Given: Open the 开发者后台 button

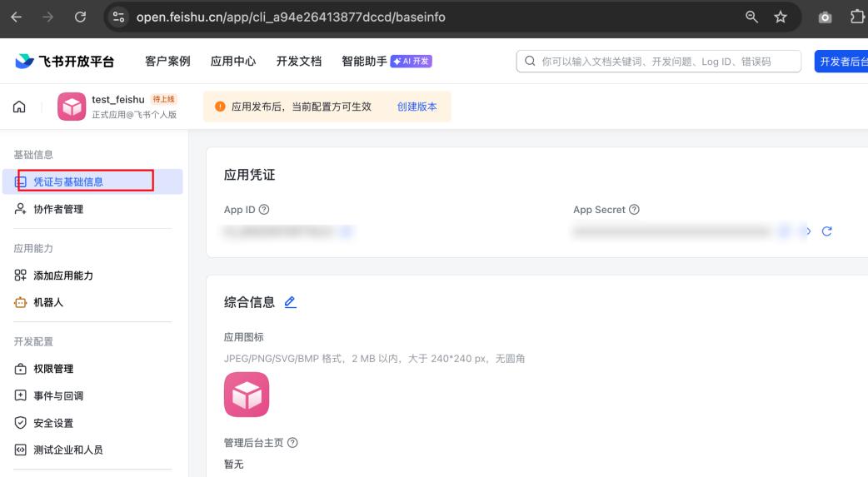Looking at the screenshot, I should [x=841, y=62].
